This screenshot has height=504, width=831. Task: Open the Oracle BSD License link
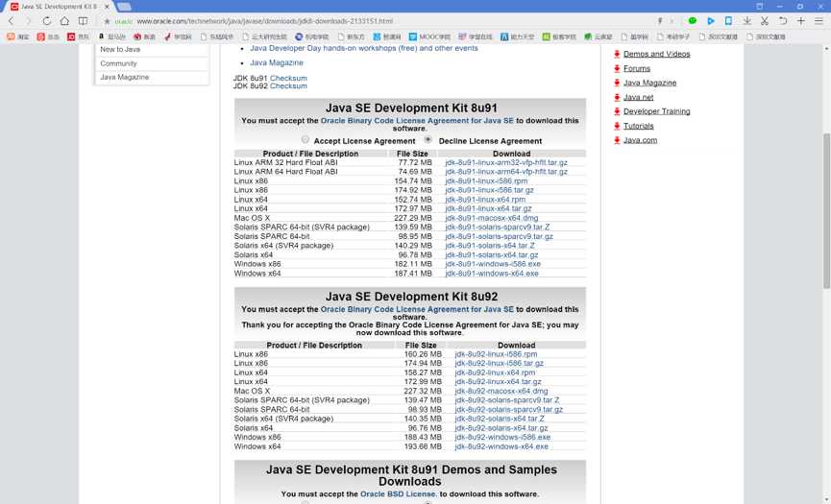399,494
